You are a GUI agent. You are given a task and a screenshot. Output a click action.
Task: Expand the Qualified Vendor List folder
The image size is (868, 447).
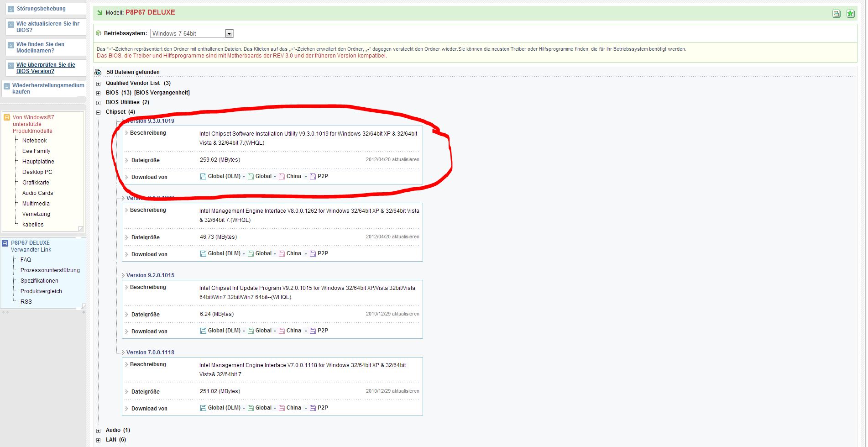(x=98, y=84)
